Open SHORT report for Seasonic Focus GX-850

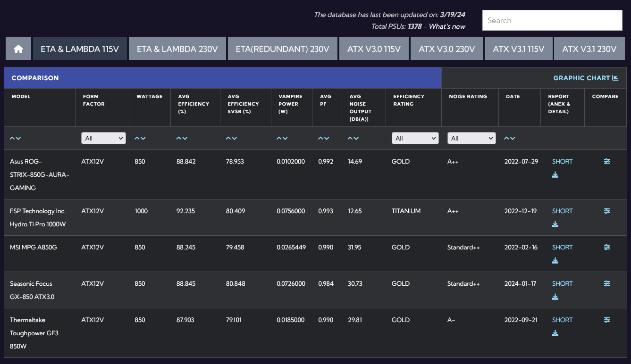[563, 283]
